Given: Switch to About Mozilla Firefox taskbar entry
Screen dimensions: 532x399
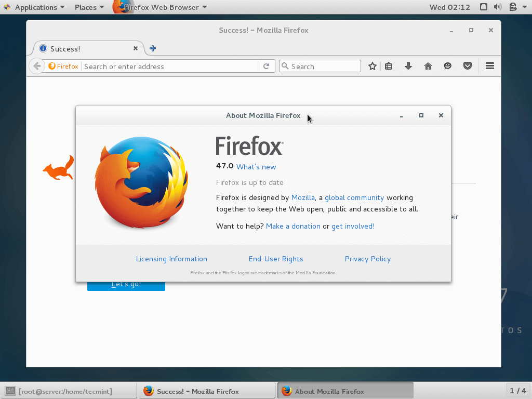Looking at the screenshot, I should click(x=345, y=391).
